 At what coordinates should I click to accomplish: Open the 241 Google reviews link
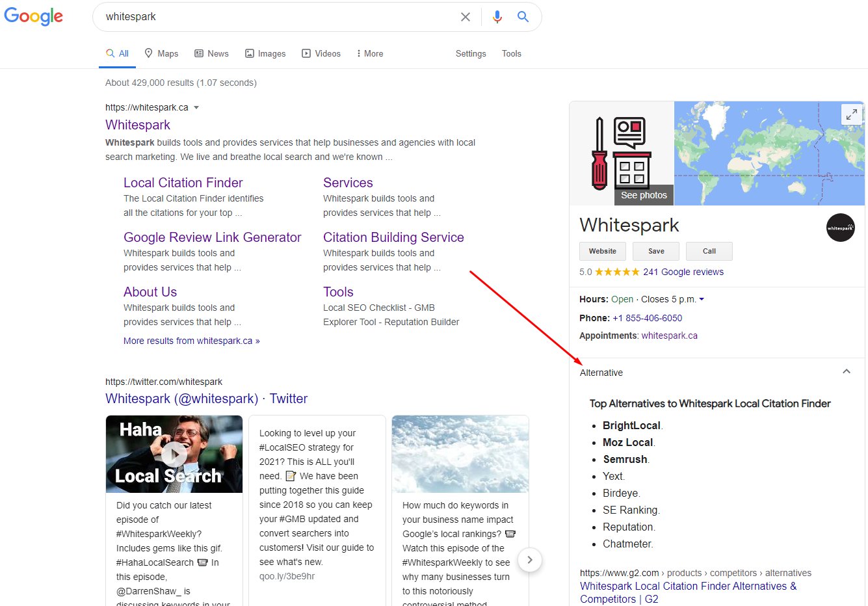(683, 272)
